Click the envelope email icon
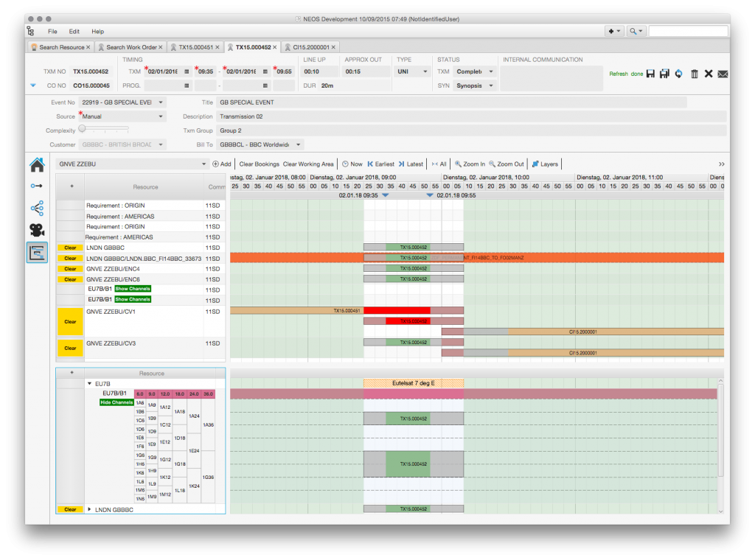The height and width of the screenshot is (560, 755). (x=723, y=74)
